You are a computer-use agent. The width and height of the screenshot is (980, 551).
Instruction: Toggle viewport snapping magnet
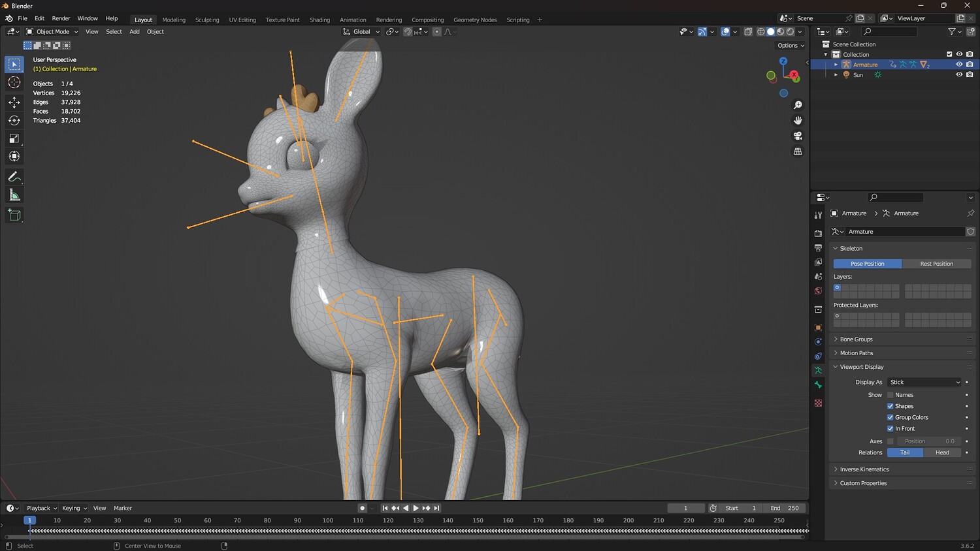coord(408,31)
